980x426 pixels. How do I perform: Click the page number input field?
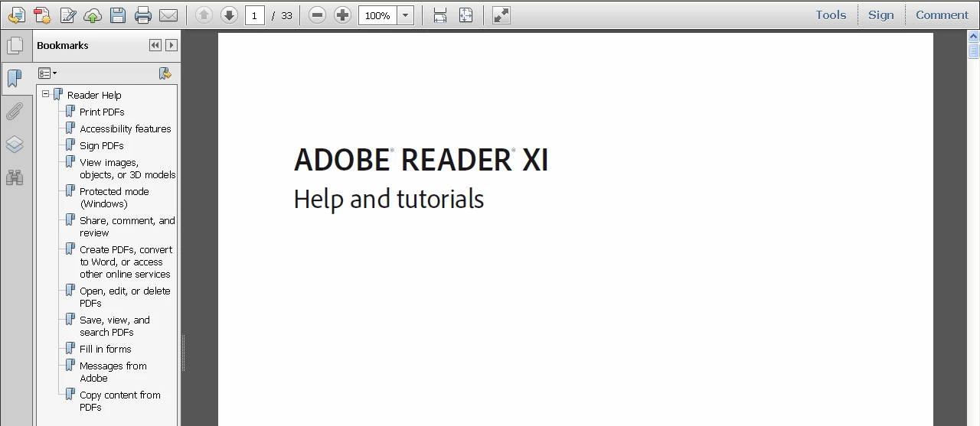tap(255, 15)
